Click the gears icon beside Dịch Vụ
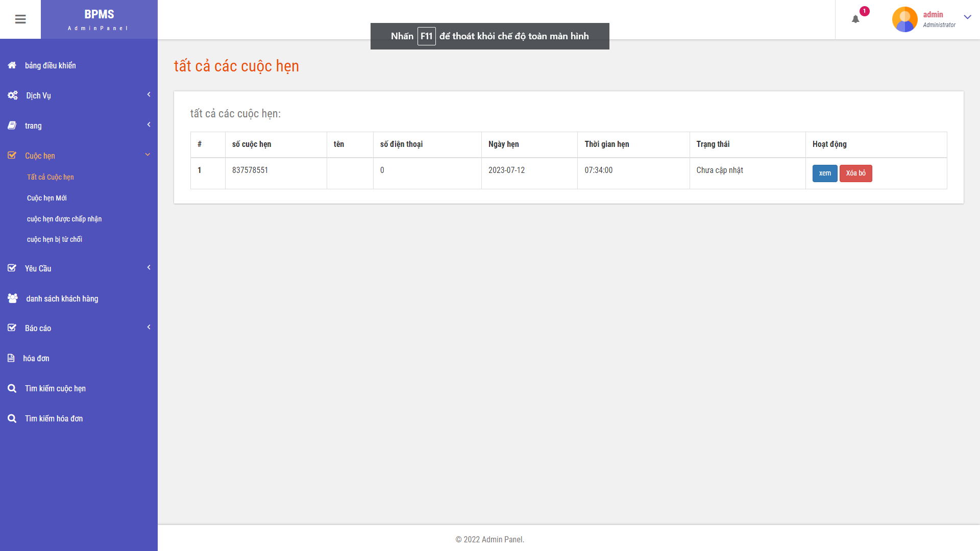This screenshot has width=980, height=551. [x=13, y=95]
